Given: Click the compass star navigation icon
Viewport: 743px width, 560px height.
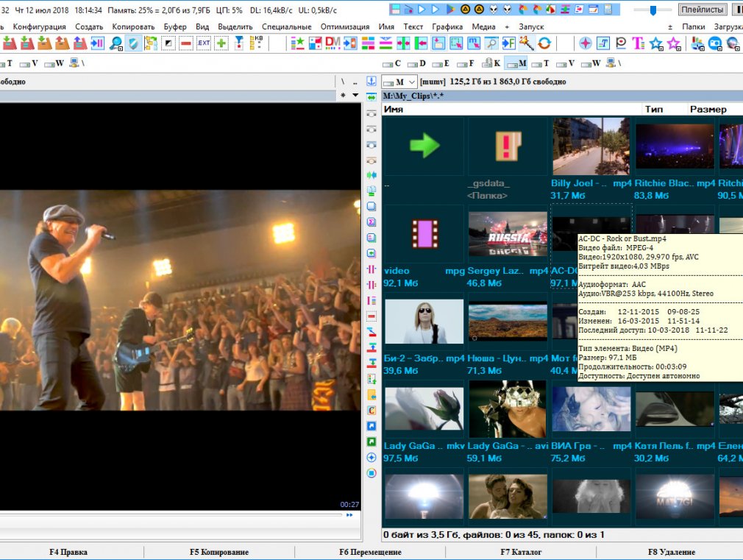Looking at the screenshot, I should point(586,43).
